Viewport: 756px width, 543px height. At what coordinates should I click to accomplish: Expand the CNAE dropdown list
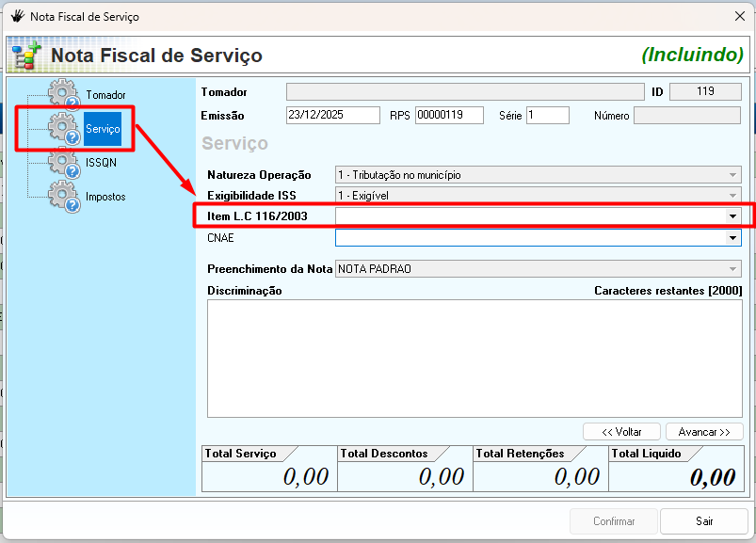pos(732,239)
